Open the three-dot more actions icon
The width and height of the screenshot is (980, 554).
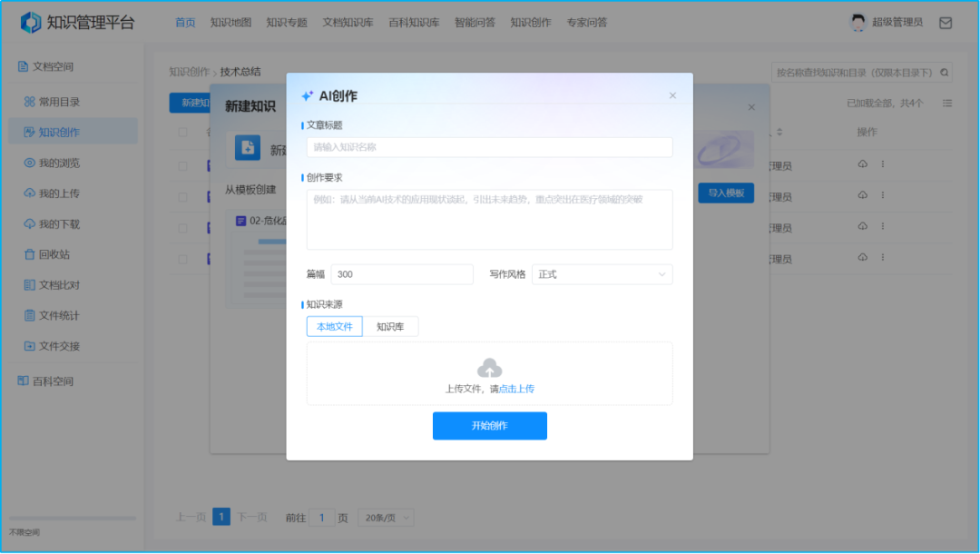[882, 164]
